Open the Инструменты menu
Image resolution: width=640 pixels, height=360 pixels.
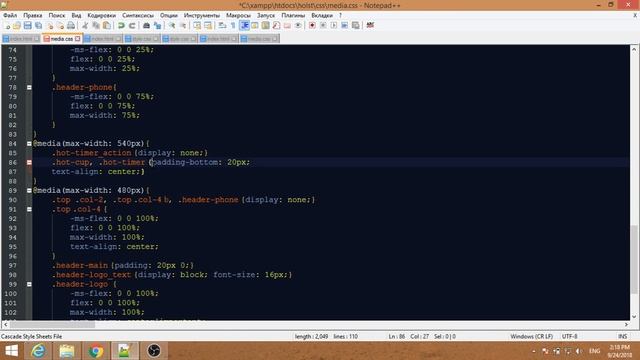point(202,16)
